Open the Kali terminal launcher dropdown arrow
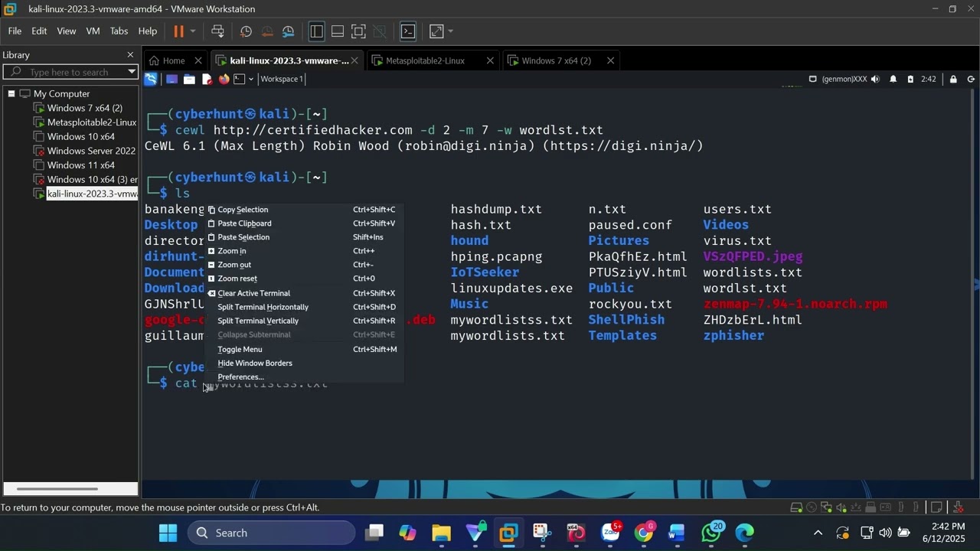Image resolution: width=980 pixels, height=551 pixels. pyautogui.click(x=251, y=79)
